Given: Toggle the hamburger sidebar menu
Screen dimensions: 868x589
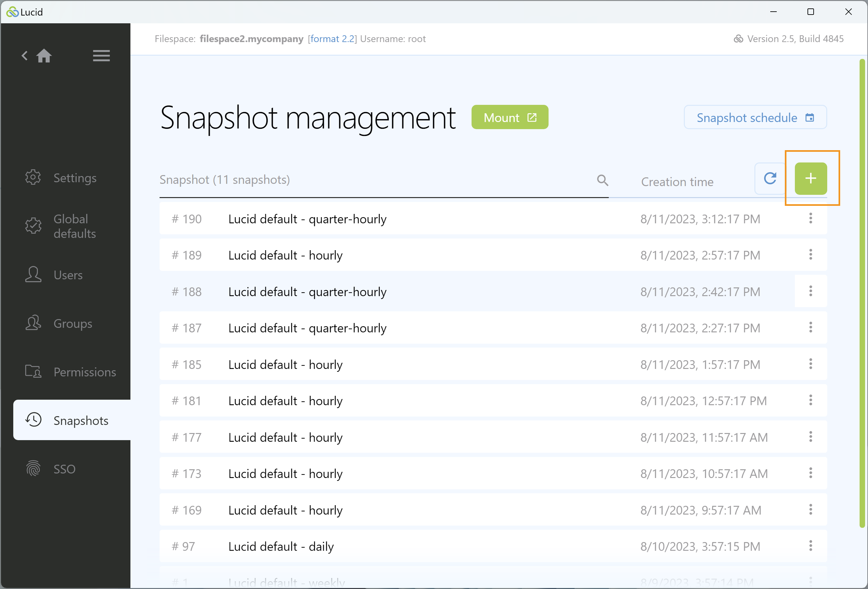Looking at the screenshot, I should (101, 56).
